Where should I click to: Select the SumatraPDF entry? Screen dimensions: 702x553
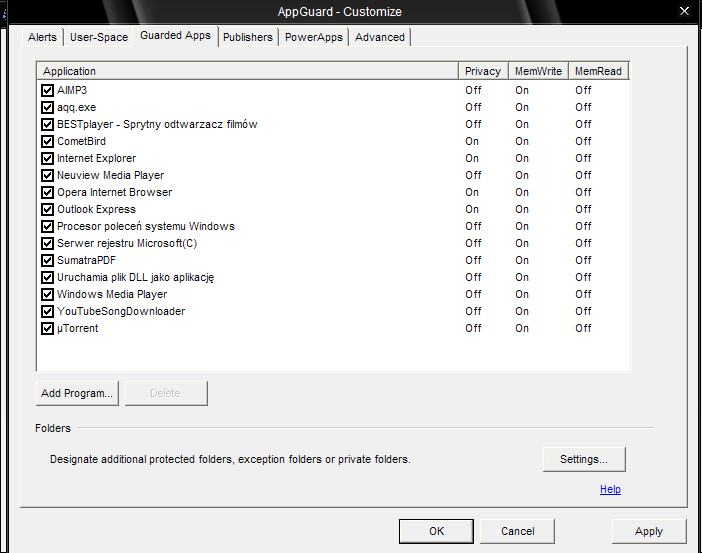point(86,261)
